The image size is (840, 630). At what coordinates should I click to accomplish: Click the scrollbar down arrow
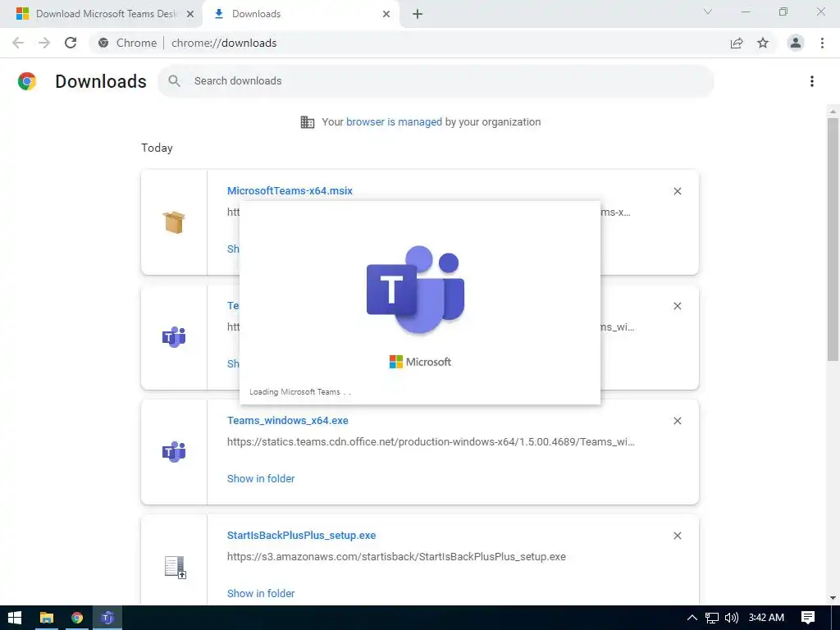[833, 598]
